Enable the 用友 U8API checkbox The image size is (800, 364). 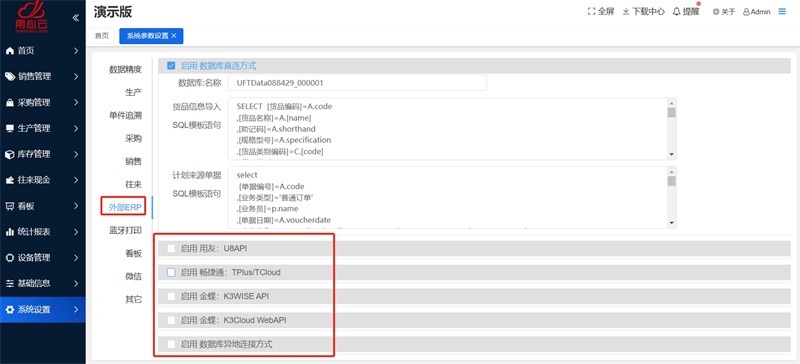[x=171, y=248]
